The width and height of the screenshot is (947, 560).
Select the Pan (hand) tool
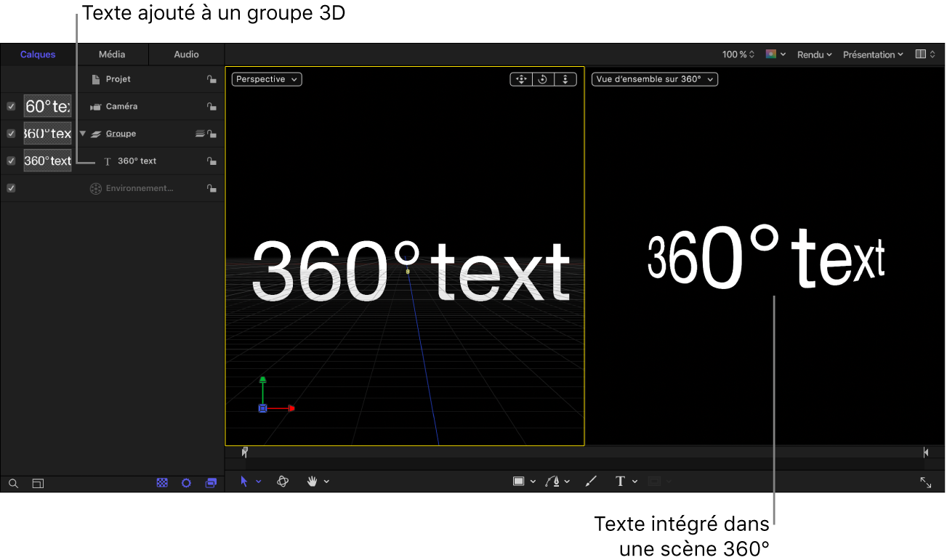click(313, 481)
